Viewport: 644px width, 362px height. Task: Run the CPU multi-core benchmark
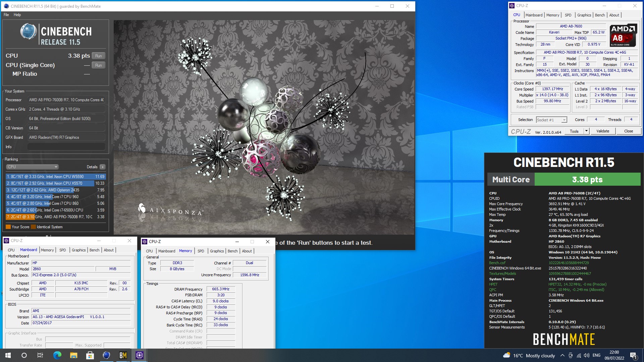point(98,56)
